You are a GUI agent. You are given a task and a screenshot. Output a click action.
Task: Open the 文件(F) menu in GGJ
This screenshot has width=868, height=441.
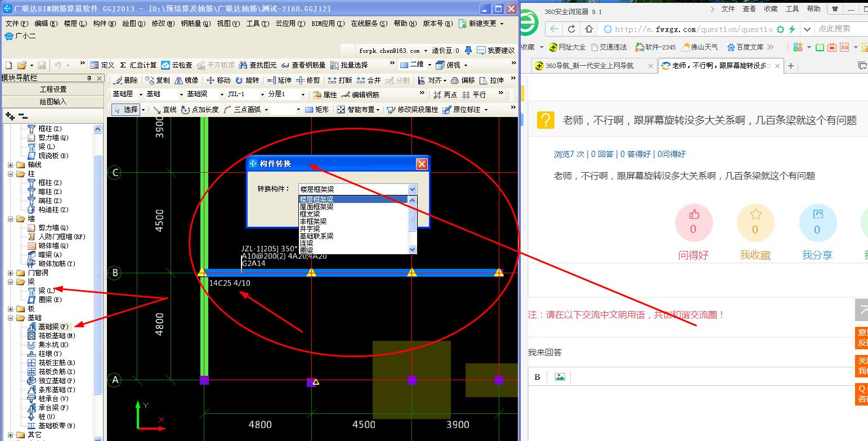pos(16,24)
